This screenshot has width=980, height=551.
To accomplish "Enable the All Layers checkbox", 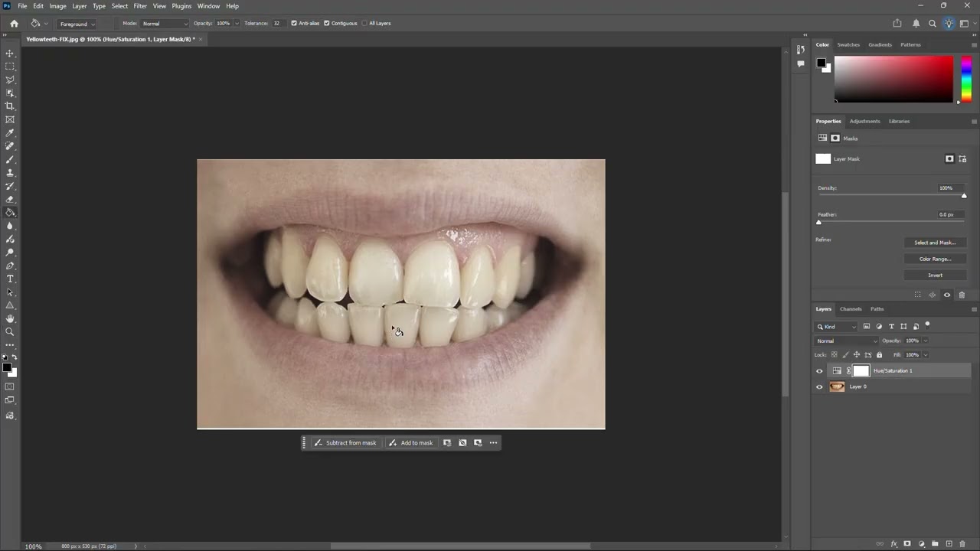I will [x=364, y=23].
